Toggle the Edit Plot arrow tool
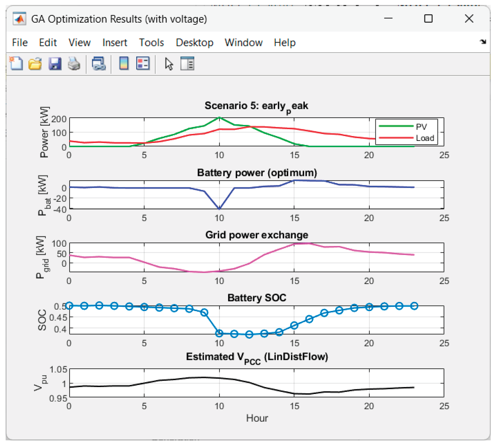The height and width of the screenshot is (448, 498). point(169,63)
